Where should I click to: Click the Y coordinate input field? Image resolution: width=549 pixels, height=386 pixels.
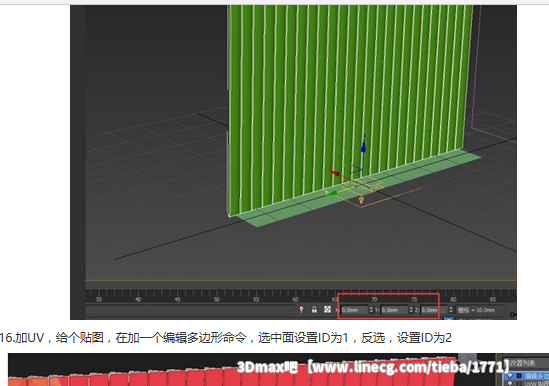[x=394, y=310]
